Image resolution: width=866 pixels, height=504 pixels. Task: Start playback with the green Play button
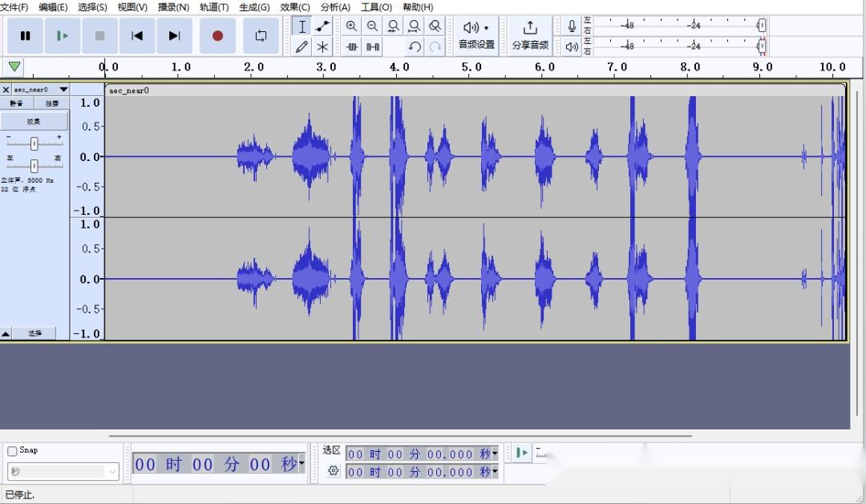pyautogui.click(x=63, y=36)
